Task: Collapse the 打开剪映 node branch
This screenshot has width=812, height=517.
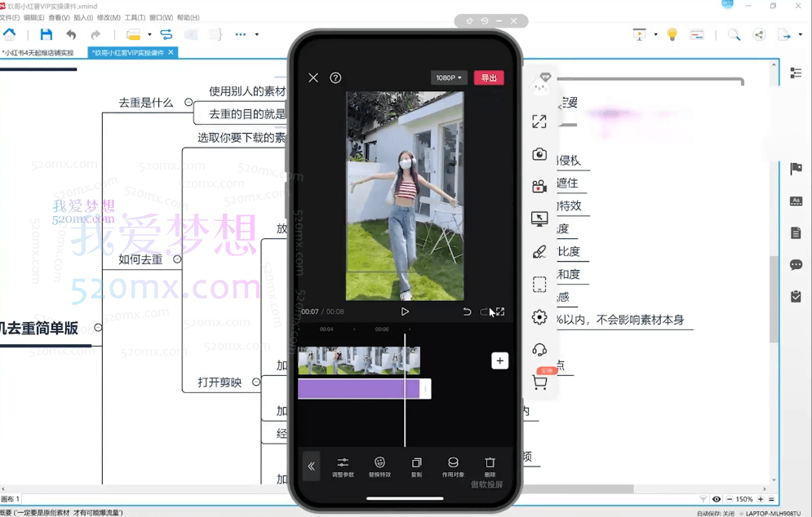Action: click(256, 382)
